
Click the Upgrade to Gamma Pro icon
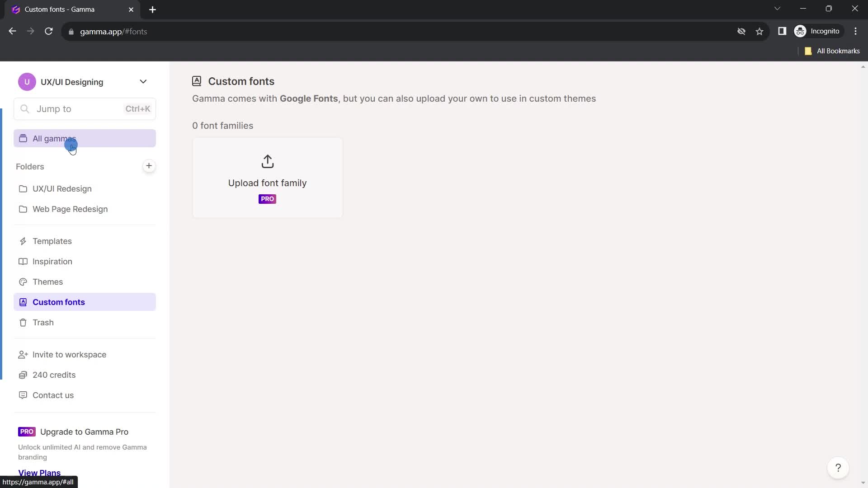[x=26, y=432]
